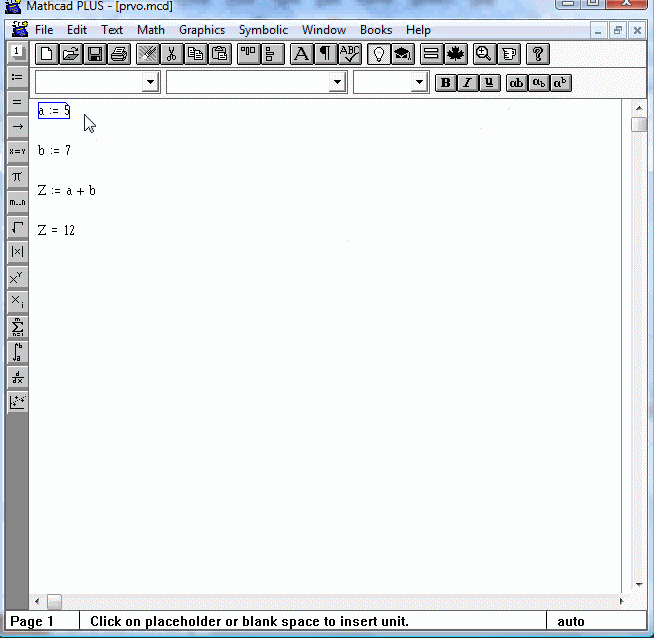
Task: Insert the summation operator
Action: [17, 327]
